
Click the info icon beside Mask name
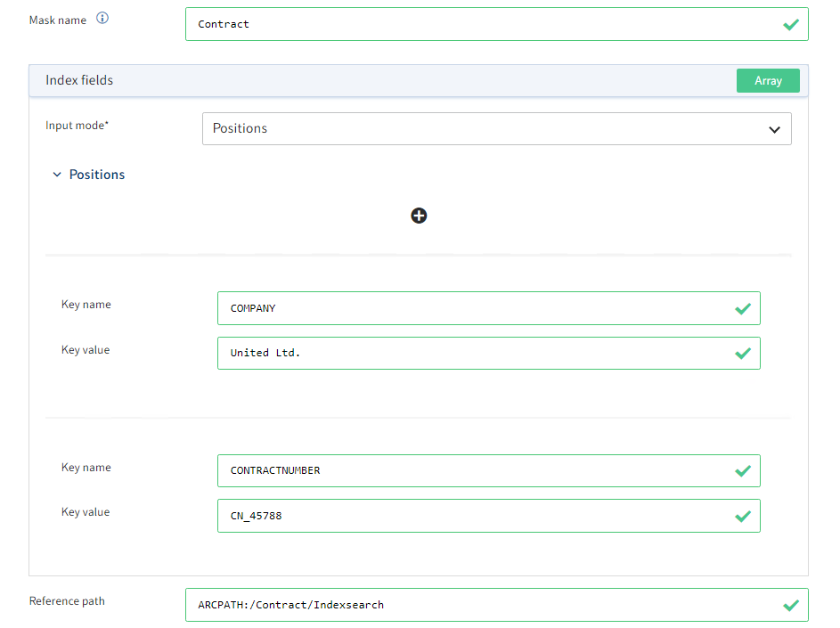click(102, 18)
